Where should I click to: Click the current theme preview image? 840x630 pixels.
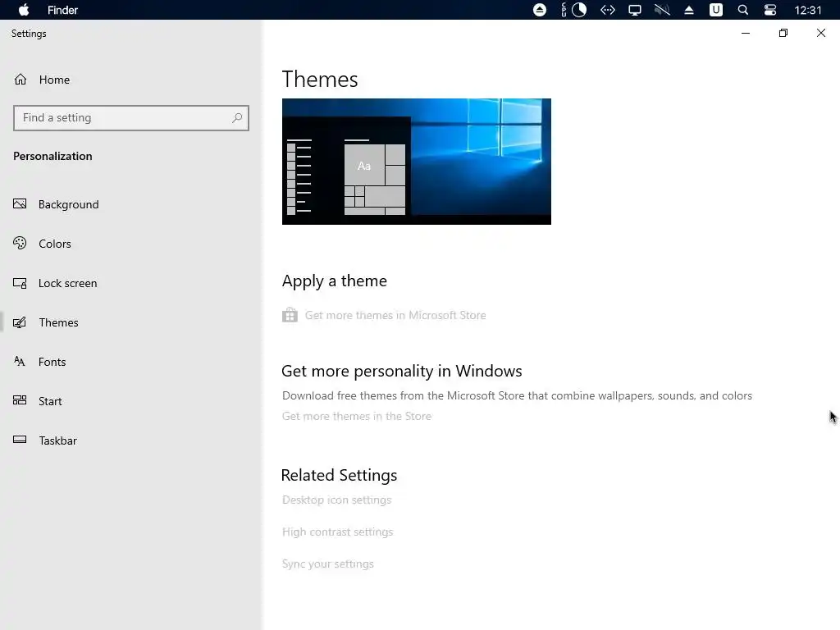coord(416,162)
